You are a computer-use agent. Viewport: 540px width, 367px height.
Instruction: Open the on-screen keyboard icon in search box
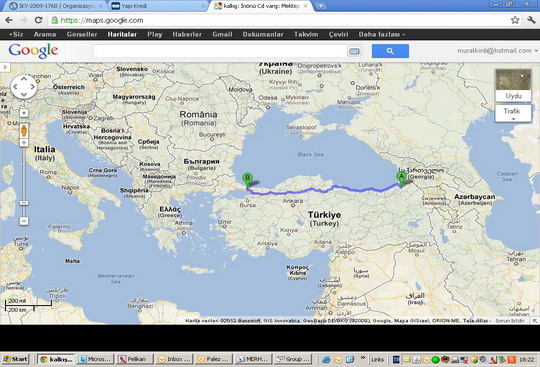[x=354, y=51]
